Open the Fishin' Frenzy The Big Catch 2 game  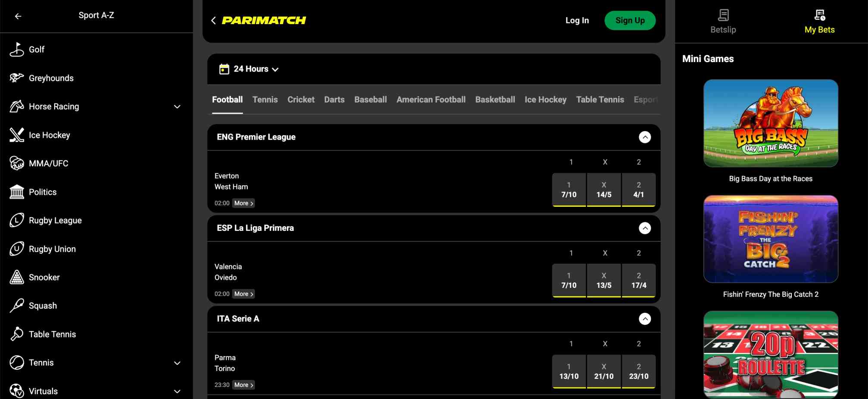click(771, 240)
